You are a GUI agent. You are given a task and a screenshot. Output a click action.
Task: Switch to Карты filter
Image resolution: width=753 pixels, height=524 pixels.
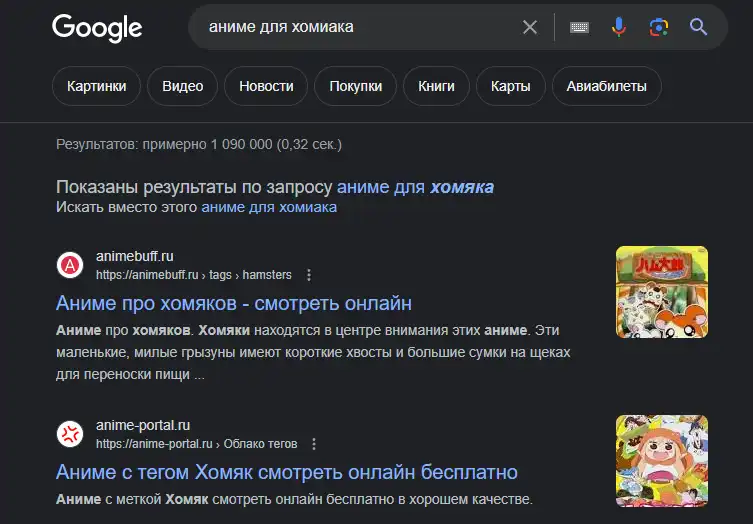pos(510,86)
